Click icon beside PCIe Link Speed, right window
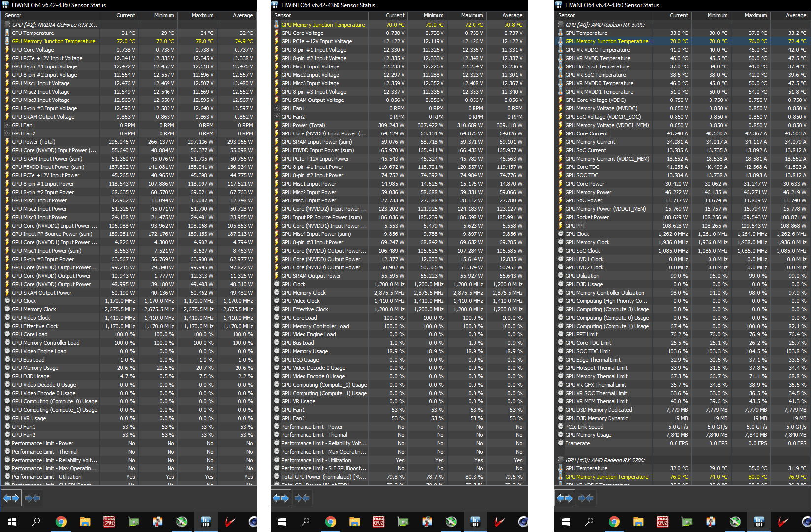This screenshot has width=812, height=532. pyautogui.click(x=560, y=427)
